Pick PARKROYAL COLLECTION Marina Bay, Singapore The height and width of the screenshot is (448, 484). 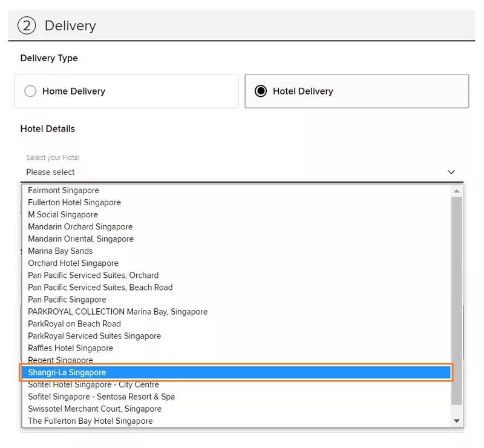coord(236,312)
